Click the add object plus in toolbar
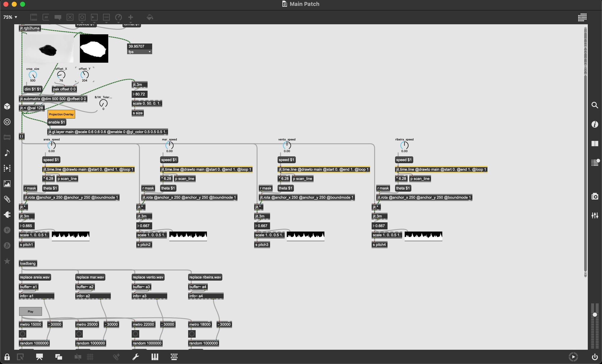602x364 pixels. (130, 17)
